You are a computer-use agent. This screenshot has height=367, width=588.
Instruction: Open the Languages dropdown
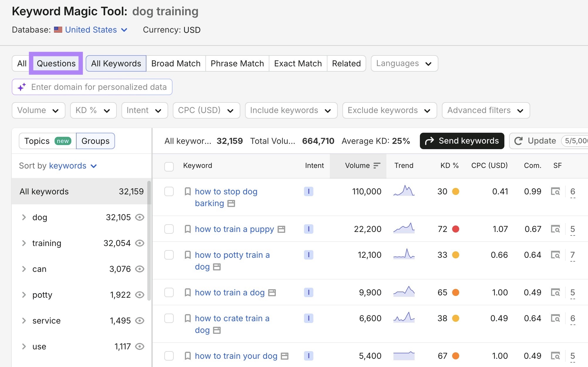pyautogui.click(x=404, y=63)
